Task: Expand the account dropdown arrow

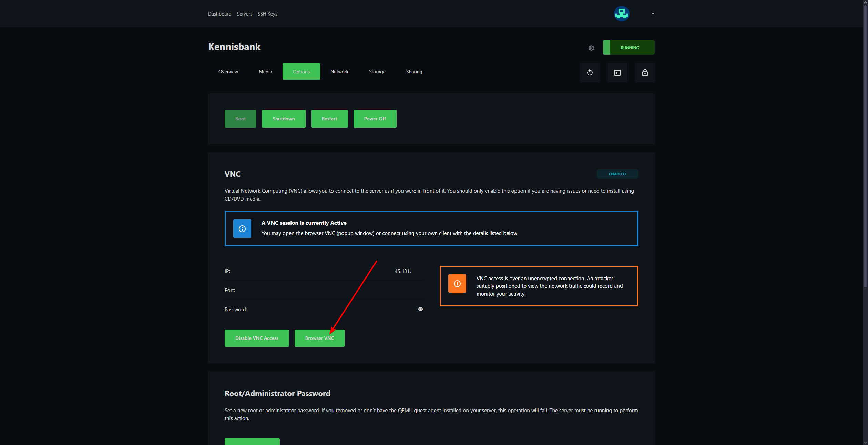Action: (653, 14)
